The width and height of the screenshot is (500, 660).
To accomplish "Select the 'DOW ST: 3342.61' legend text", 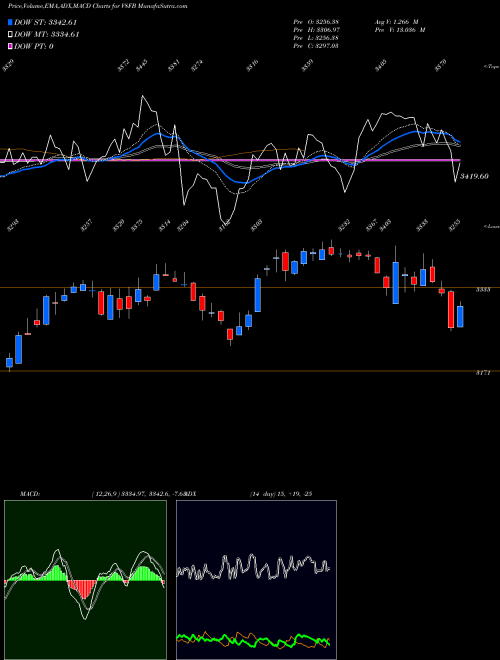I will (x=45, y=22).
